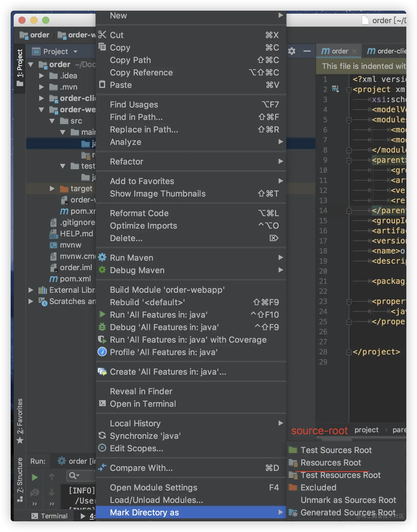Open the 2: Favorites side tab
417x532 pixels.
point(20,421)
